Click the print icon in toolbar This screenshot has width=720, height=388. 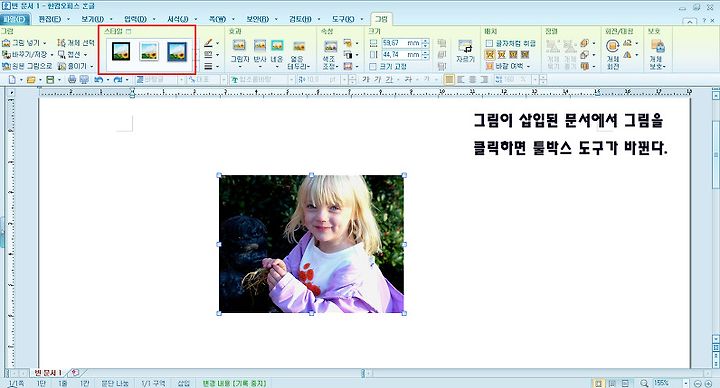[72, 80]
